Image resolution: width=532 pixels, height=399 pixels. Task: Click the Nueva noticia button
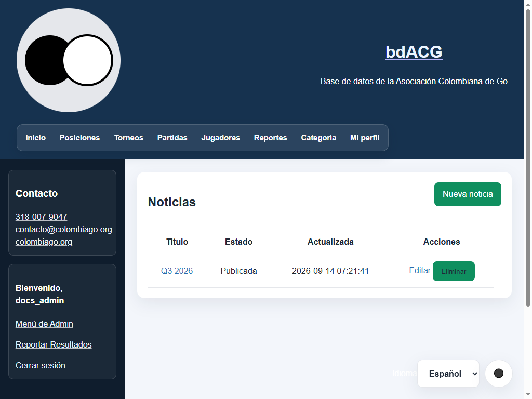[x=468, y=194]
